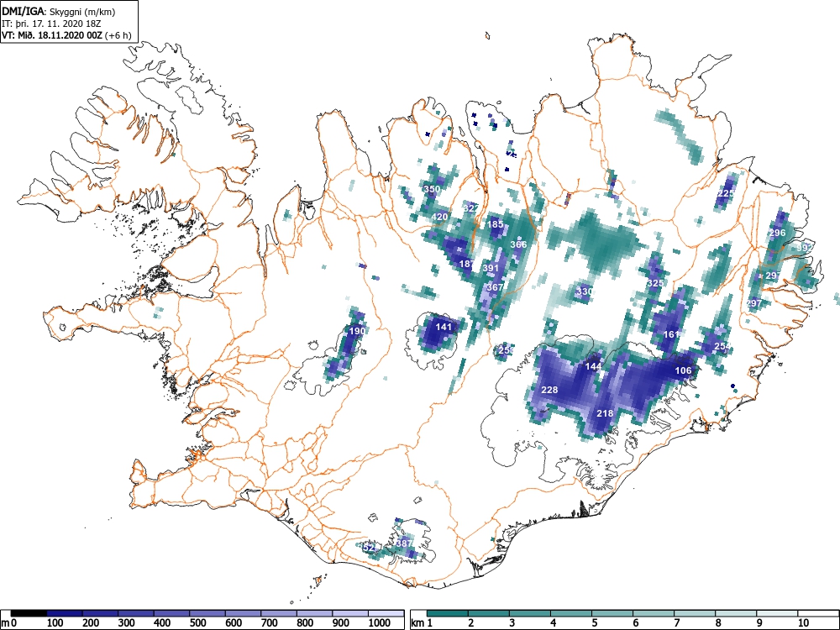Click the '367' visibility label

click(495, 287)
